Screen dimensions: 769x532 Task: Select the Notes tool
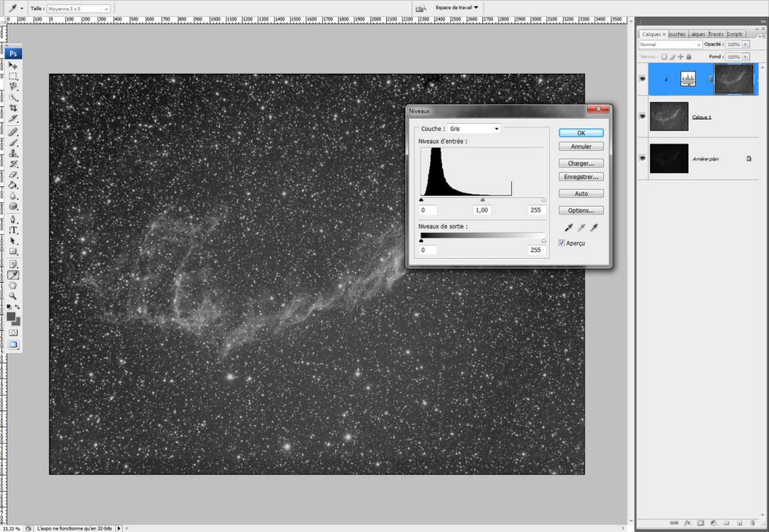click(13, 264)
